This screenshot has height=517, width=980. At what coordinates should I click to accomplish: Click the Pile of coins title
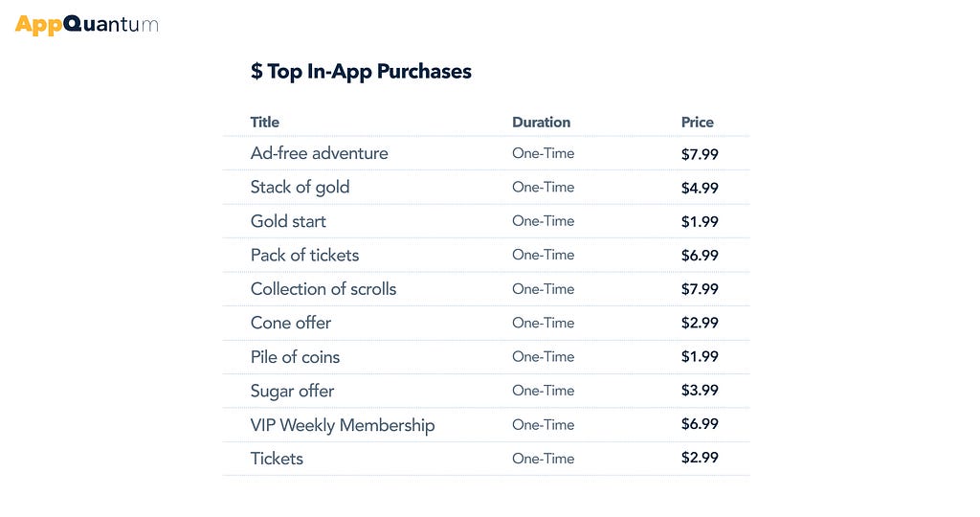click(295, 357)
